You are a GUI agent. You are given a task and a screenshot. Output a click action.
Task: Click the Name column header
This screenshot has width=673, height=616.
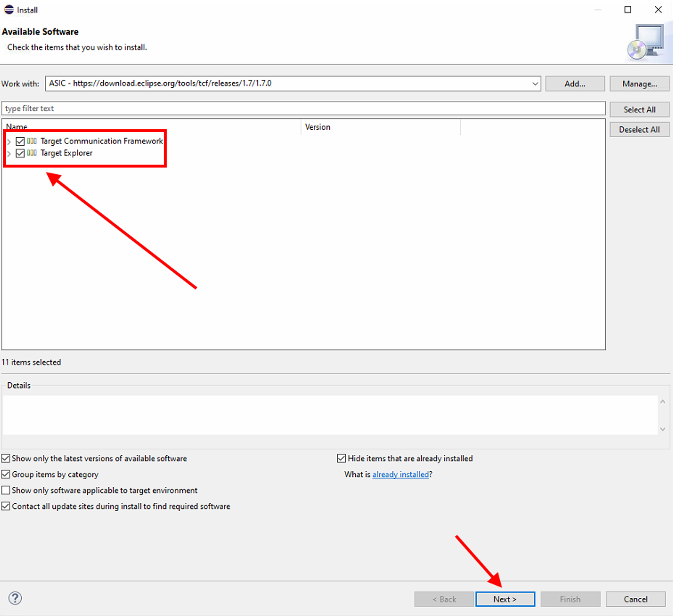click(x=151, y=127)
